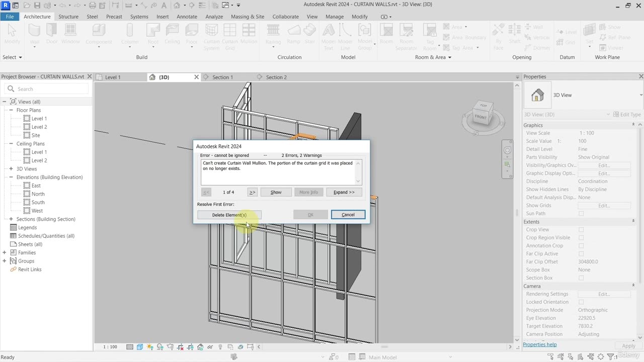
Task: Collapse the Floor Plans tree node
Action: (x=11, y=110)
